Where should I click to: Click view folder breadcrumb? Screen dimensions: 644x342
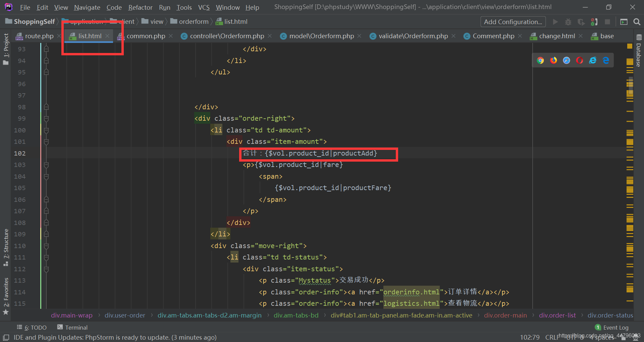point(153,22)
